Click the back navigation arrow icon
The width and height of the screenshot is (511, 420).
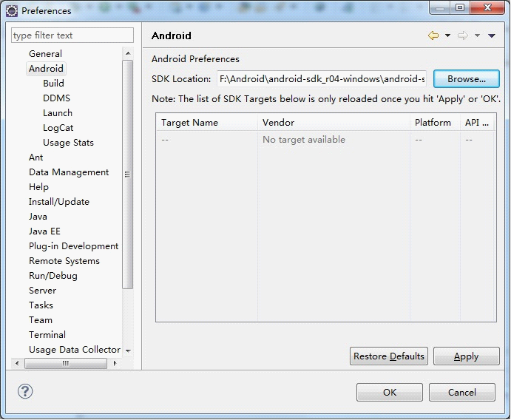pyautogui.click(x=433, y=35)
